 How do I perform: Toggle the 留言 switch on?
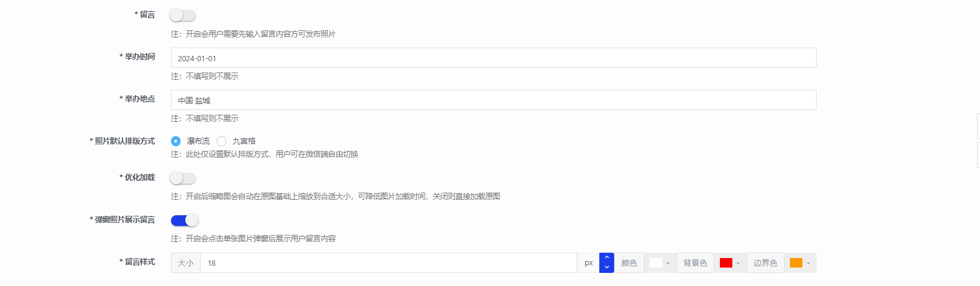click(182, 15)
